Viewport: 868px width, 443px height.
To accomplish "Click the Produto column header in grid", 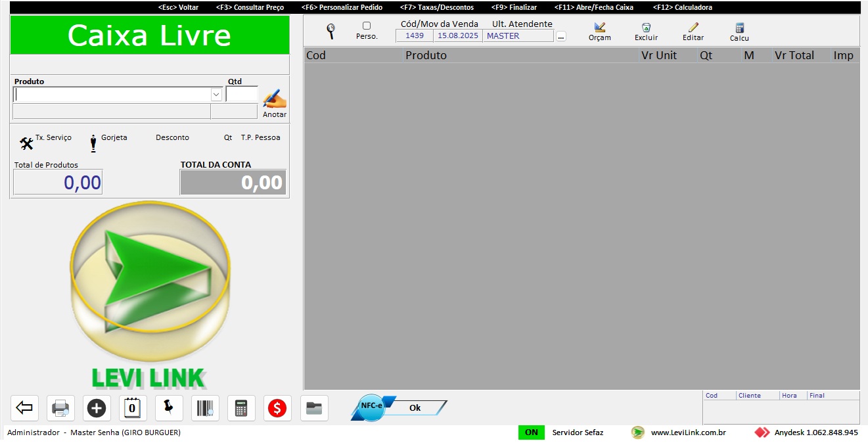I will point(521,55).
